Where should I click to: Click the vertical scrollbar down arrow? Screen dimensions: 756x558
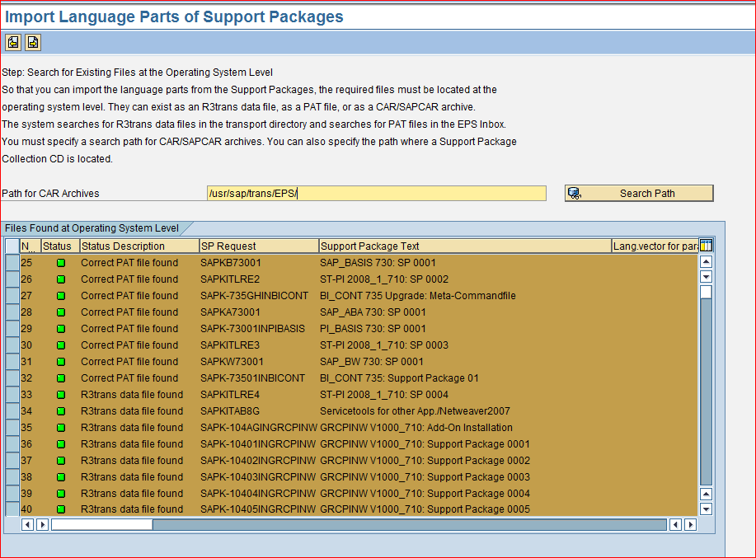[x=705, y=509]
